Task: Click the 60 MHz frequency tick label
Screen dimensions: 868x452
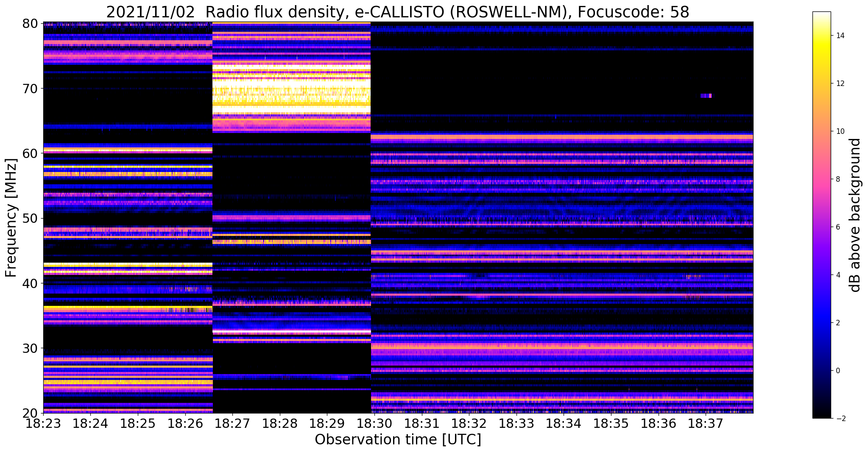Action: tap(30, 153)
